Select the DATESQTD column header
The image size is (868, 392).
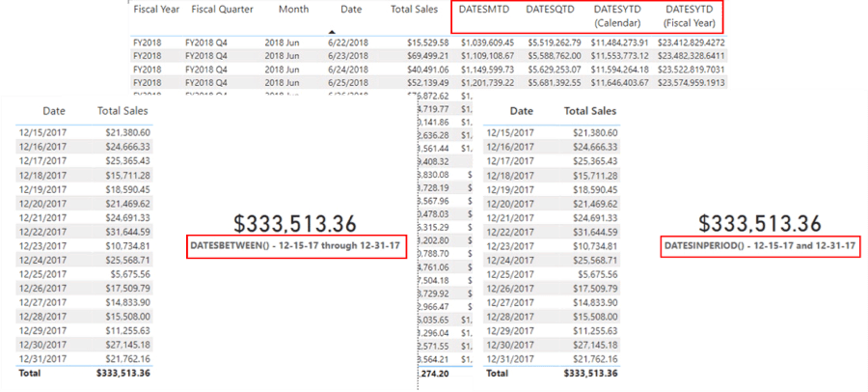pos(551,10)
